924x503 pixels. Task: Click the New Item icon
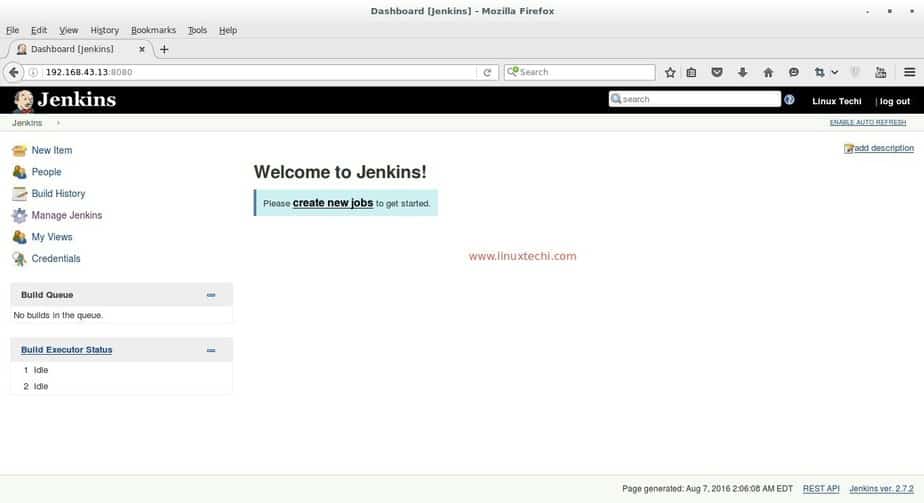pos(19,151)
